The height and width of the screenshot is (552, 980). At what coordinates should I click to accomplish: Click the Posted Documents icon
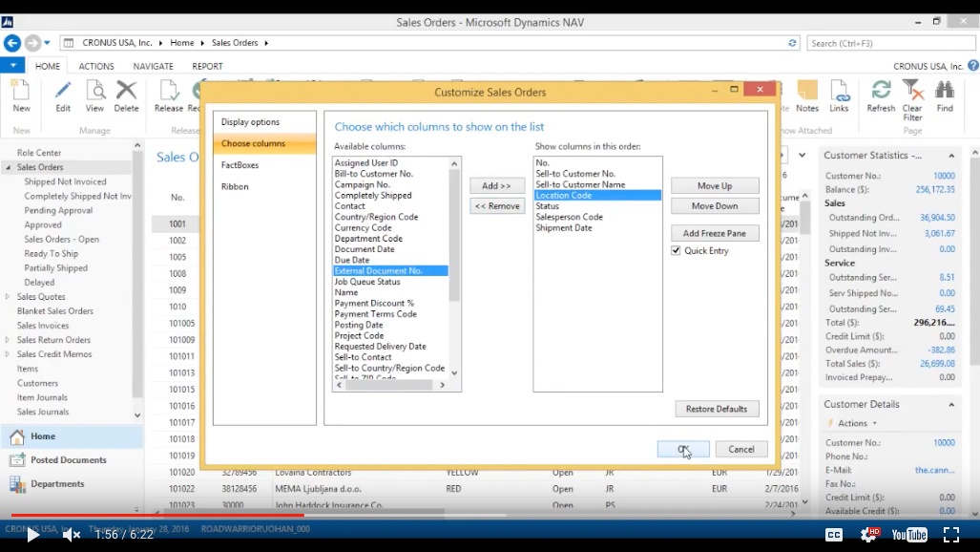point(17,460)
